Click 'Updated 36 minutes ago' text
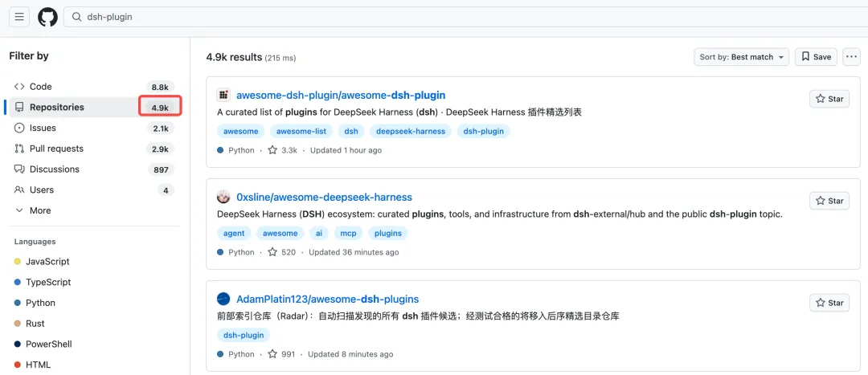868x375 pixels. click(354, 252)
